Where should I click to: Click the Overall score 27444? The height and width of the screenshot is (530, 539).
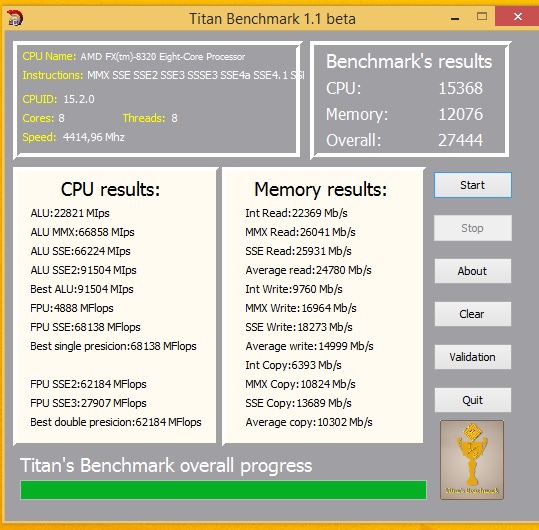pyautogui.click(x=460, y=140)
